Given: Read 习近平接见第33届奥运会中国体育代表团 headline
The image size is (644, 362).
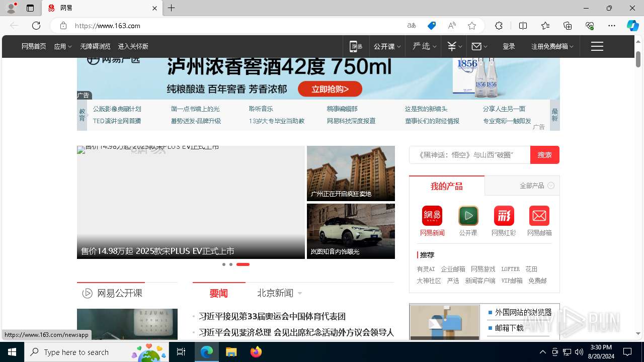Looking at the screenshot, I should tap(272, 316).
